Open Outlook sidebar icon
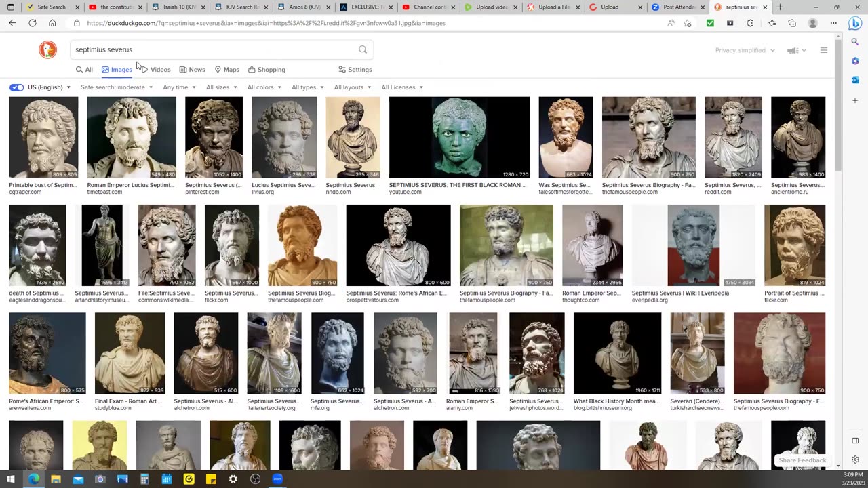868x488 pixels. [x=855, y=80]
